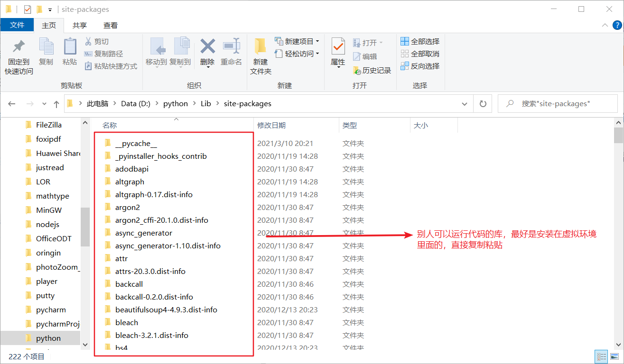This screenshot has height=364, width=624.
Task: Click 全部选择 to select all items
Action: (x=420, y=41)
